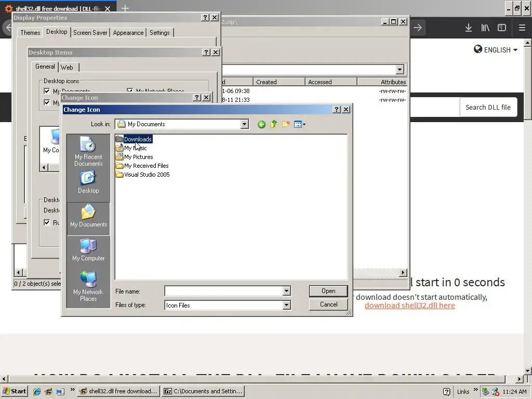
Task: Select the General tab in Desktop Items
Action: tap(45, 66)
